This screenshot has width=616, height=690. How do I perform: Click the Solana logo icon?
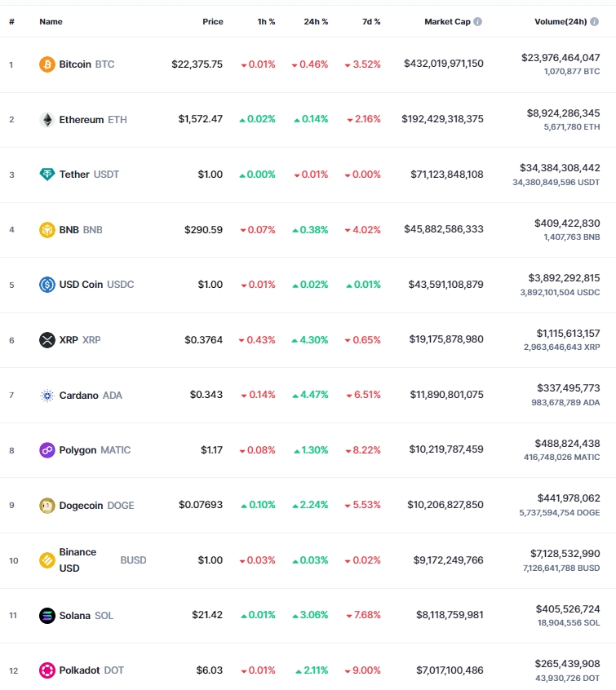click(x=47, y=616)
